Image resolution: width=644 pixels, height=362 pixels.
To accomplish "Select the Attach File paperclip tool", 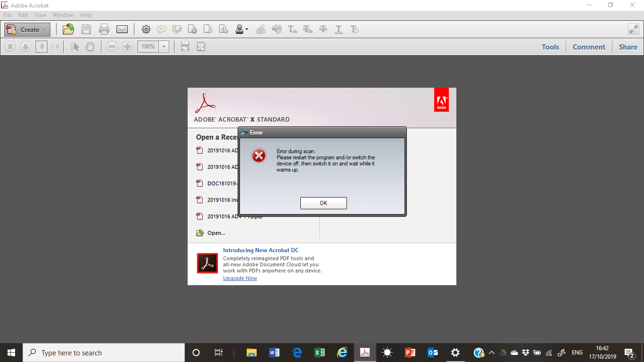I will click(261, 29).
